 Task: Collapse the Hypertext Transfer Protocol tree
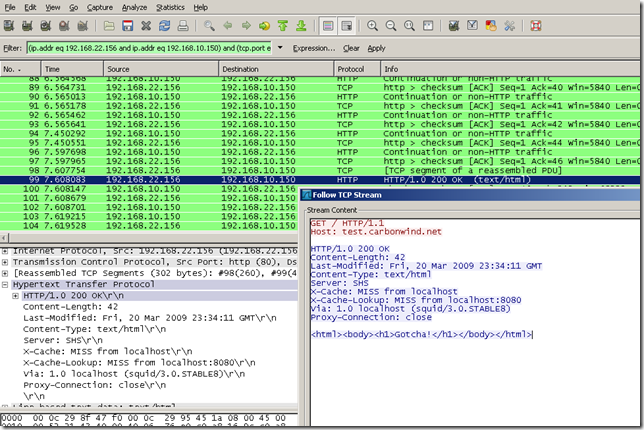pyautogui.click(x=6, y=285)
